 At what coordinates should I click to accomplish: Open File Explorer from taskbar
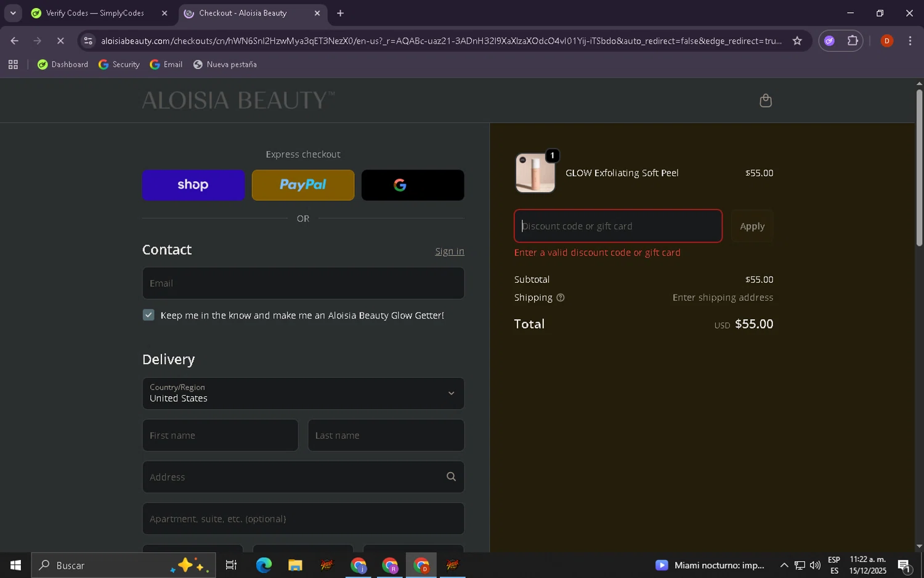click(295, 565)
